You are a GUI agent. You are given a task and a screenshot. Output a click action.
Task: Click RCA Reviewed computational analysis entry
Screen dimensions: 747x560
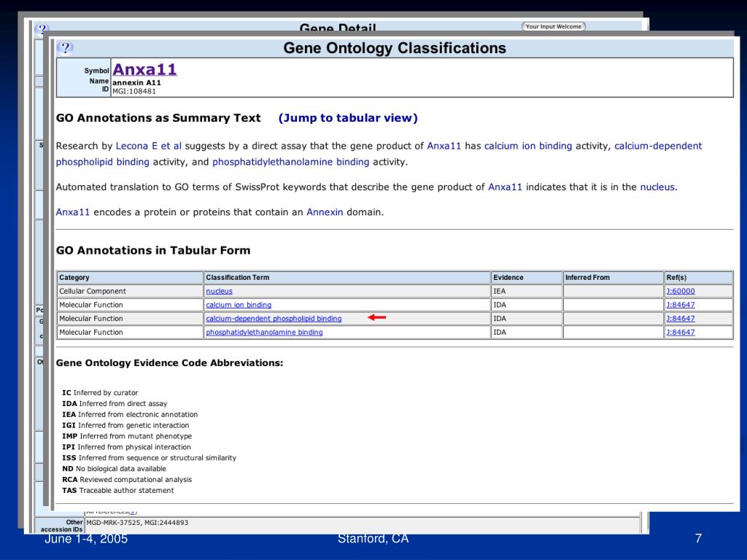tap(127, 480)
